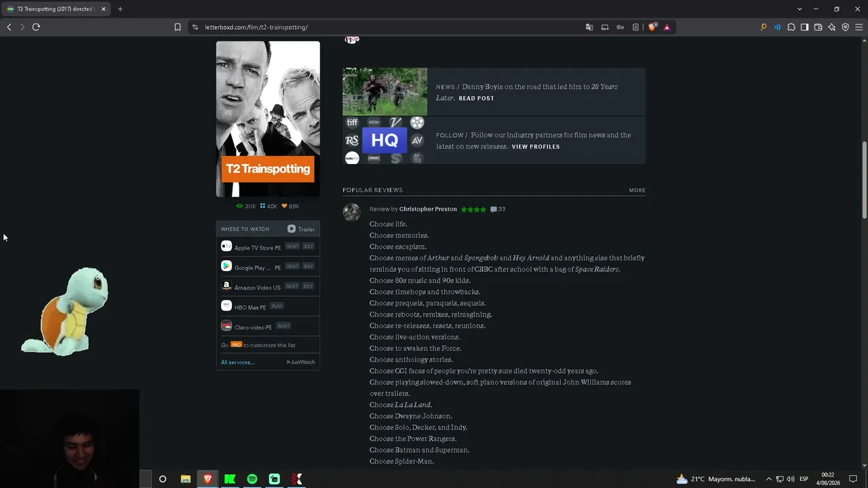The image size is (868, 488).
Task: Click VIEW PROFILES link
Action: click(536, 146)
